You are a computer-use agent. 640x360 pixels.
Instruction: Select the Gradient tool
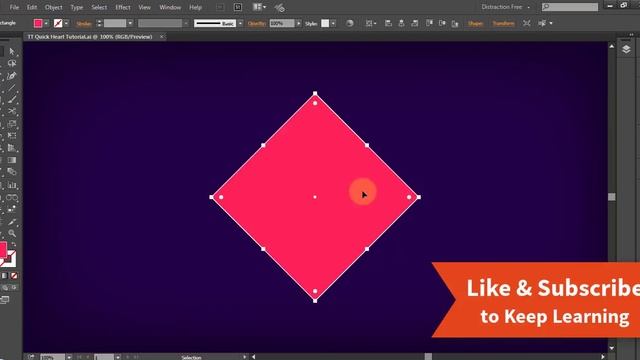12,160
